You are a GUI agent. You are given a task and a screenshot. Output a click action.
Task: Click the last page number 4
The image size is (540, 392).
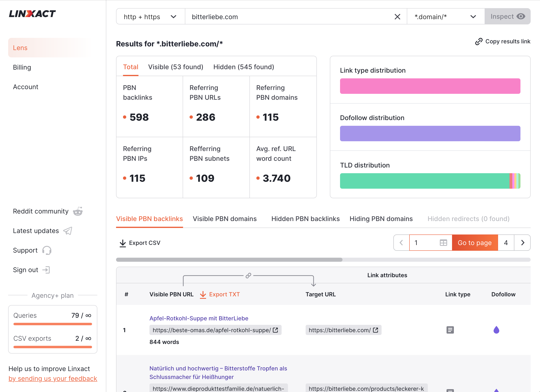(x=506, y=243)
